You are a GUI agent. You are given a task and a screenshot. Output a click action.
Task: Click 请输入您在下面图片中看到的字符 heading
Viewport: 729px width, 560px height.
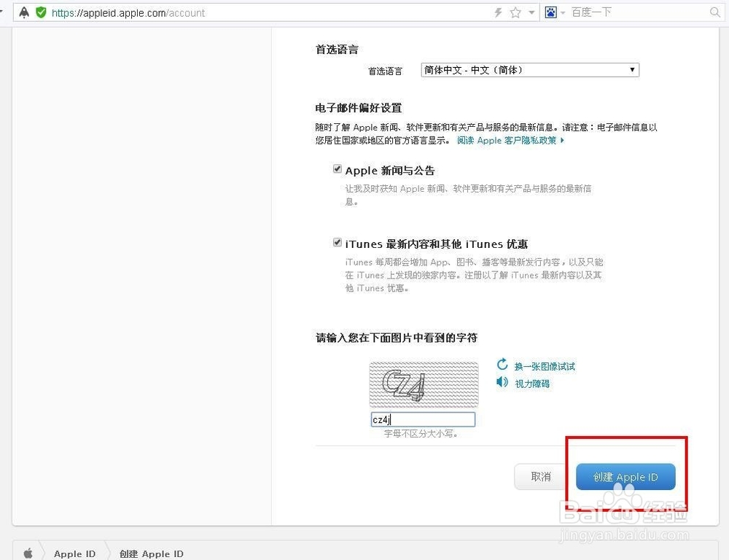(x=397, y=338)
